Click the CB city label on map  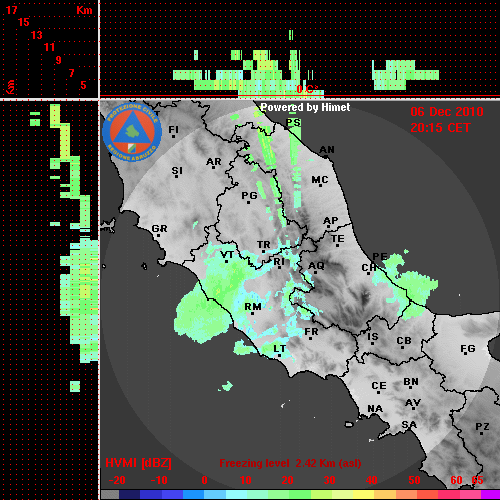pos(404,341)
